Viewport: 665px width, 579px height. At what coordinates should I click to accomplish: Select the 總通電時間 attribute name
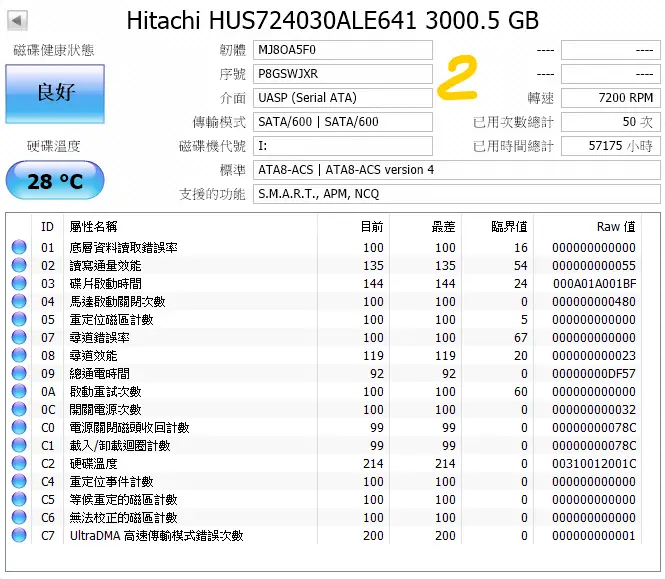99,374
